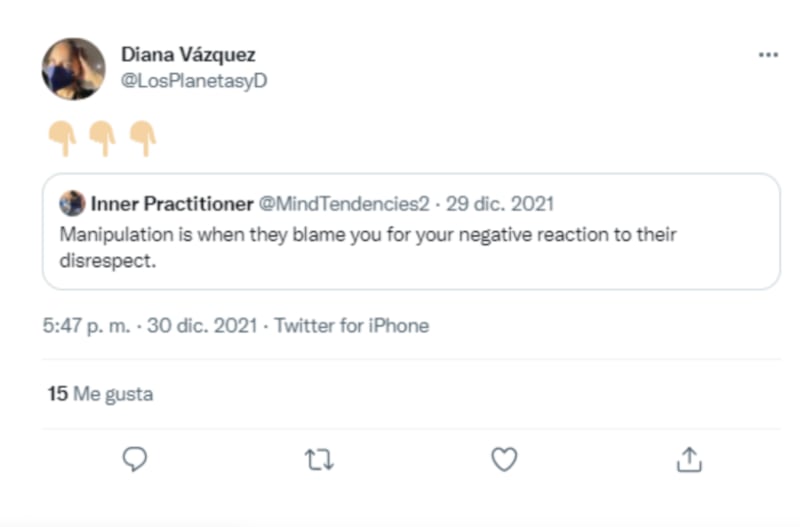Image resolution: width=800 pixels, height=527 pixels.
Task: Like the tweet with the heart icon
Action: (x=504, y=459)
